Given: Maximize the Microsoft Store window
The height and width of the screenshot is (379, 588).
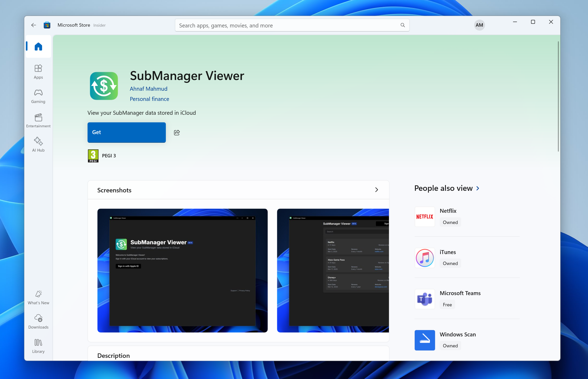Looking at the screenshot, I should 533,22.
